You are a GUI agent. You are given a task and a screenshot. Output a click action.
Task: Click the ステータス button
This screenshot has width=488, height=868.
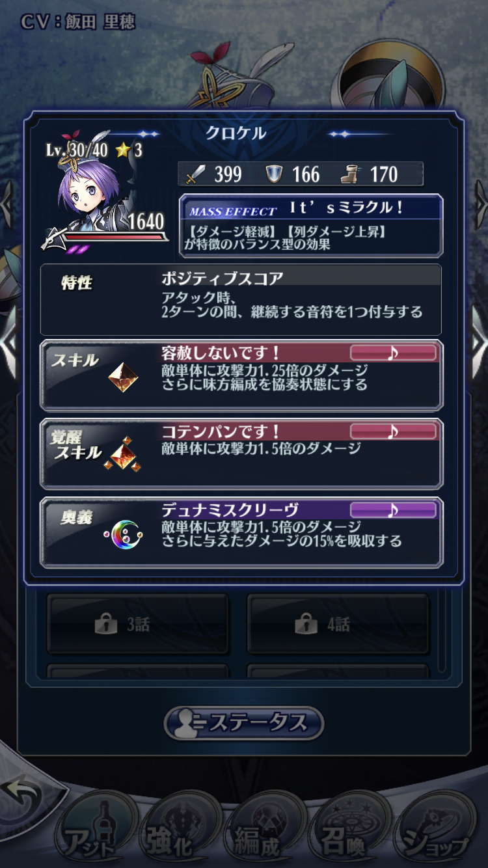(244, 723)
